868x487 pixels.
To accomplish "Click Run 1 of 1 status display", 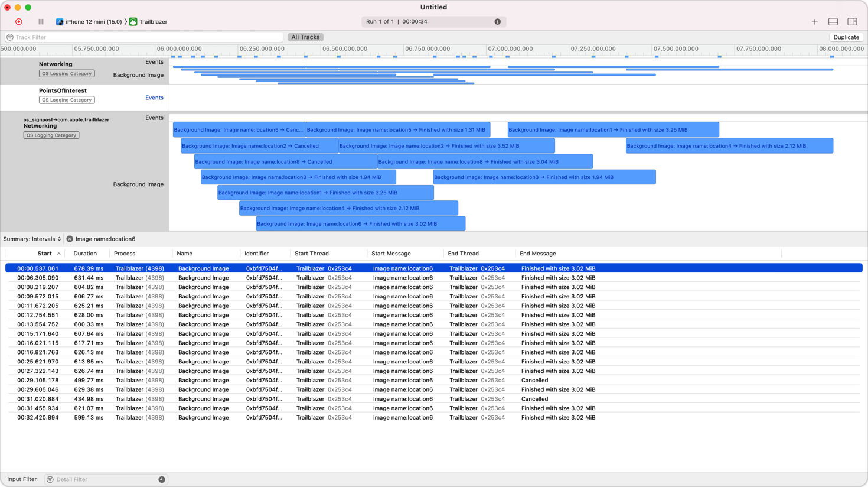I will [x=413, y=21].
